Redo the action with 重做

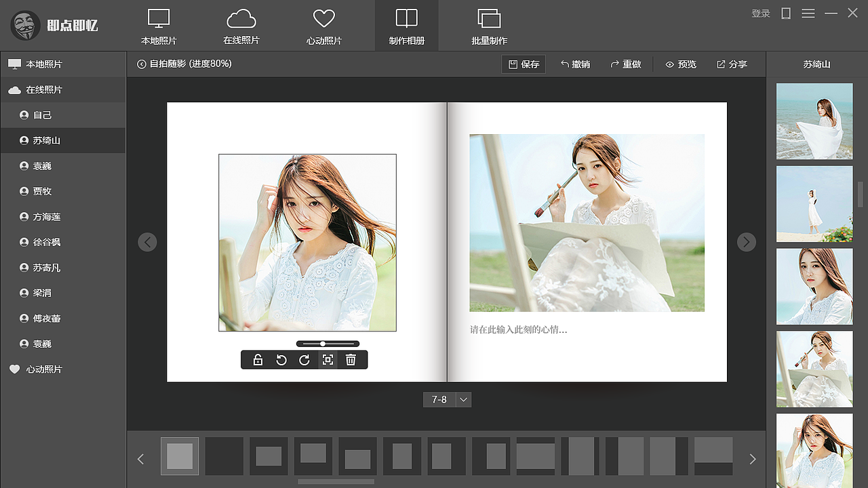(626, 64)
